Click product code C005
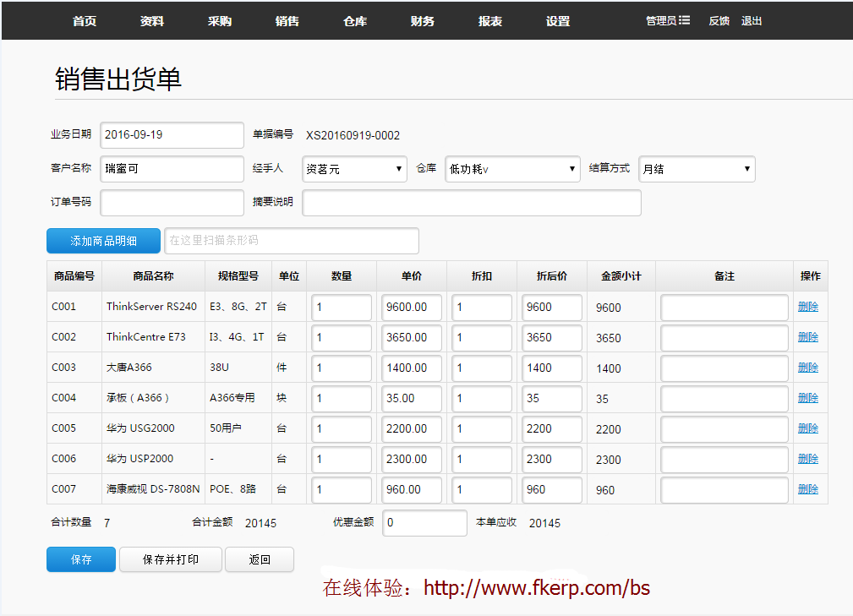853x616 pixels. coord(63,428)
